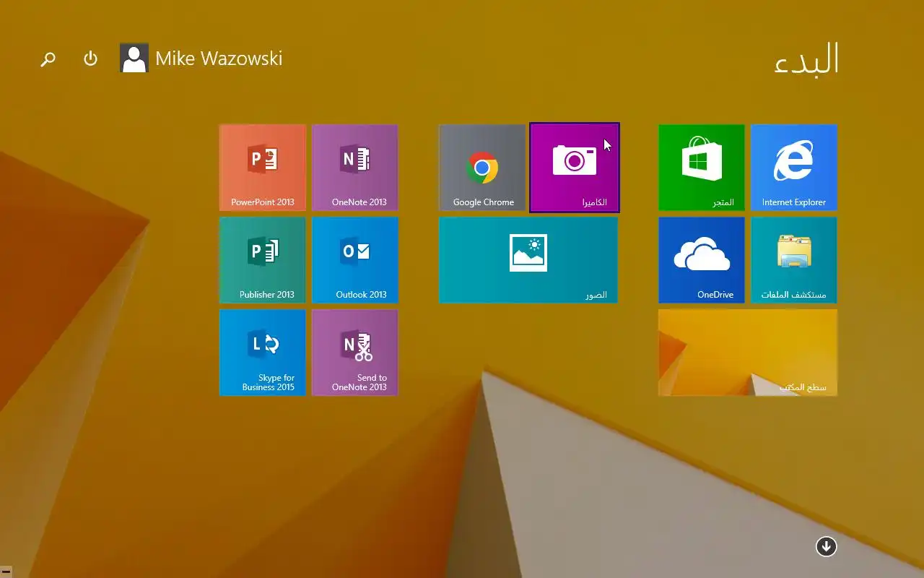
Task: Show all apps with the down arrow
Action: 827,546
